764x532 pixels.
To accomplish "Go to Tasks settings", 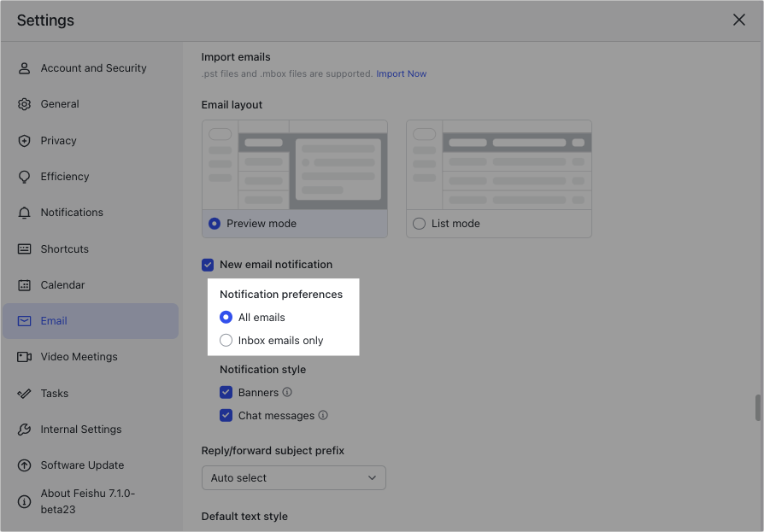I will click(x=91, y=394).
